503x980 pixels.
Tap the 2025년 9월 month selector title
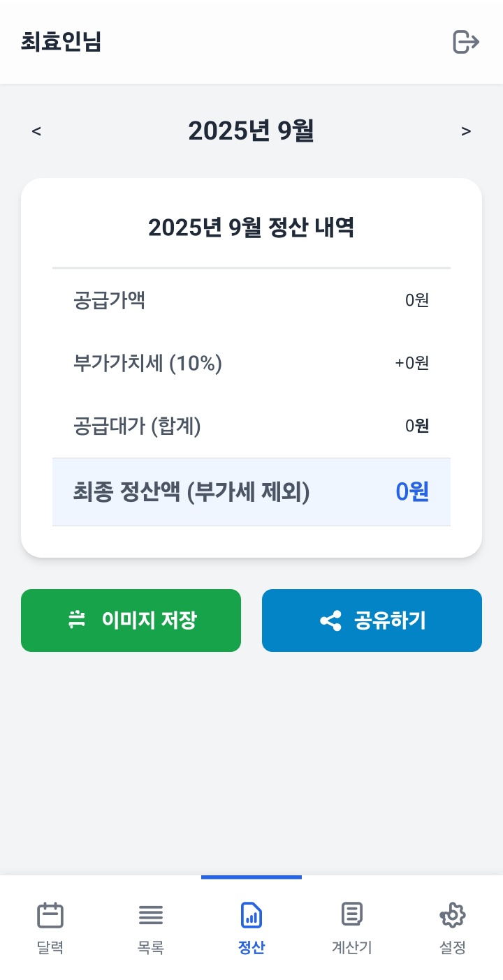pos(251,131)
